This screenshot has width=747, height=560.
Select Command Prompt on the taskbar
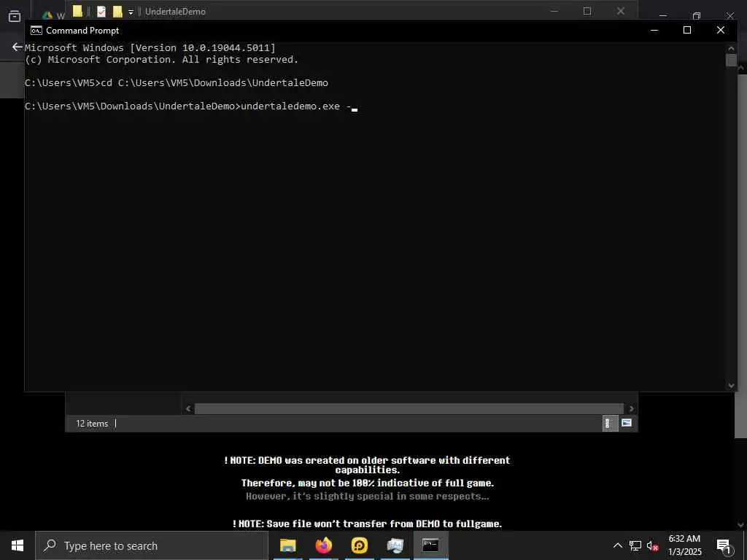point(430,545)
